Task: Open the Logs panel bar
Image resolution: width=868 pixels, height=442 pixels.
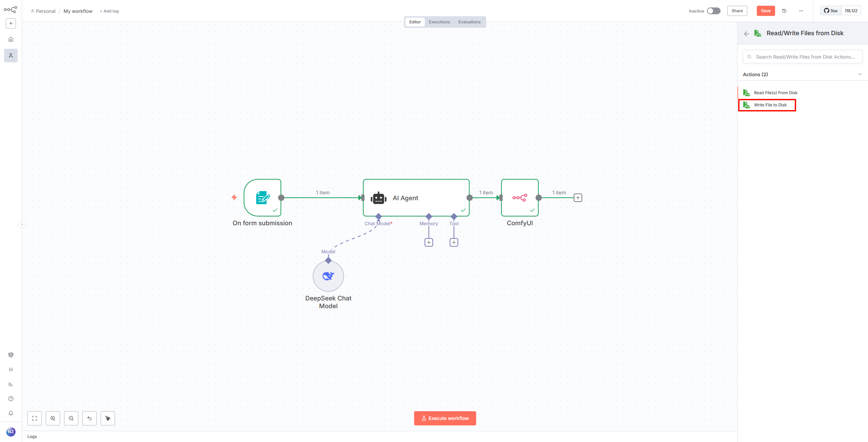Action: point(380,437)
